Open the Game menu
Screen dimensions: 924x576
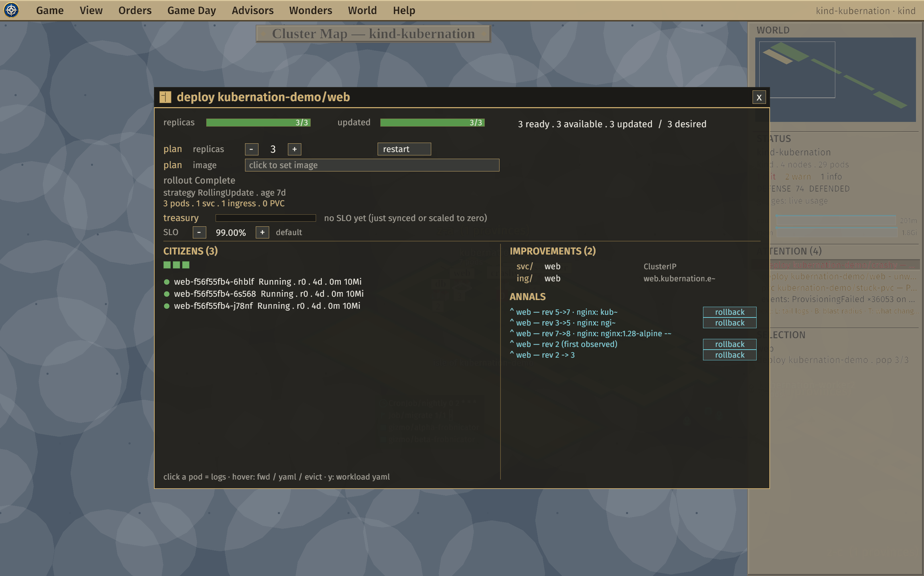pyautogui.click(x=50, y=10)
